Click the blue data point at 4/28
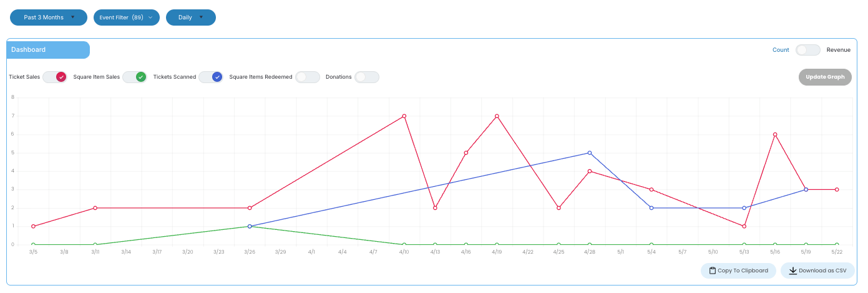 coord(590,153)
